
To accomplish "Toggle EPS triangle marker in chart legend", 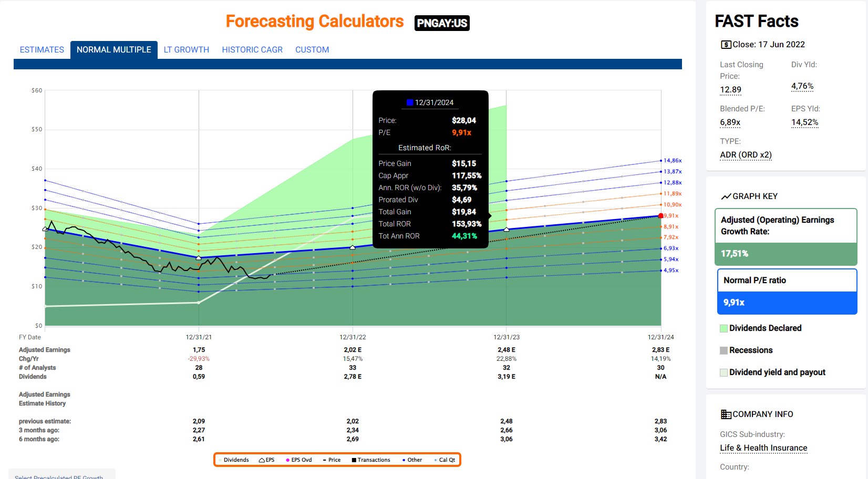I will (262, 460).
